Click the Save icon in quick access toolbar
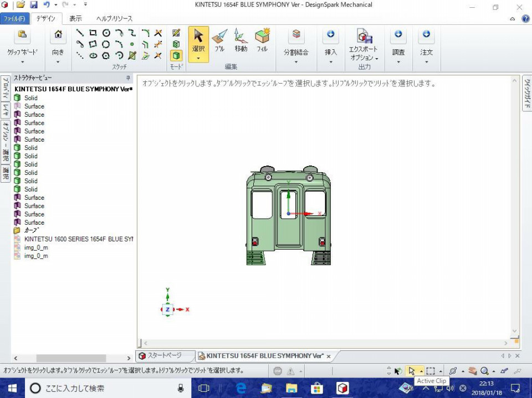This screenshot has width=532, height=398. (x=34, y=5)
